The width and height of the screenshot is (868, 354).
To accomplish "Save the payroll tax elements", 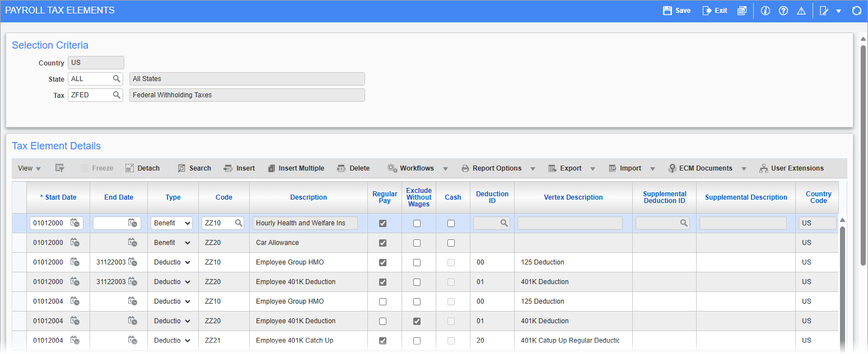I will tap(676, 10).
